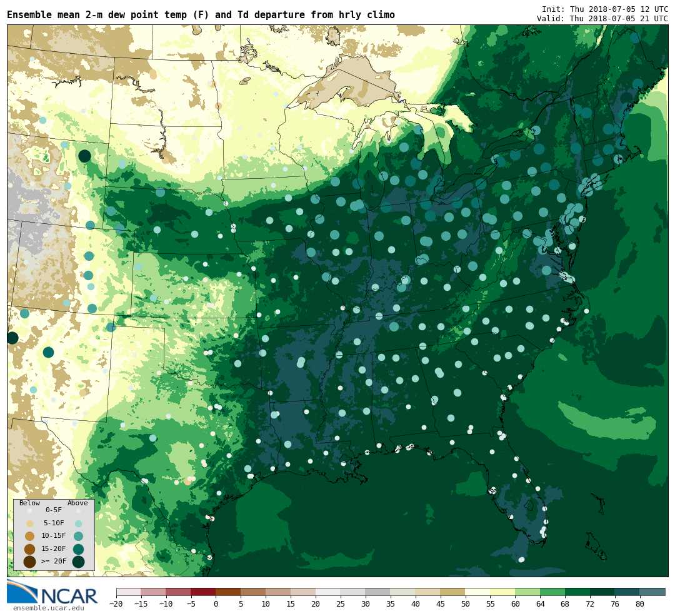Click the Below 5-10F tan legend circle
Viewport: 675px width, 616px height.
(30, 523)
